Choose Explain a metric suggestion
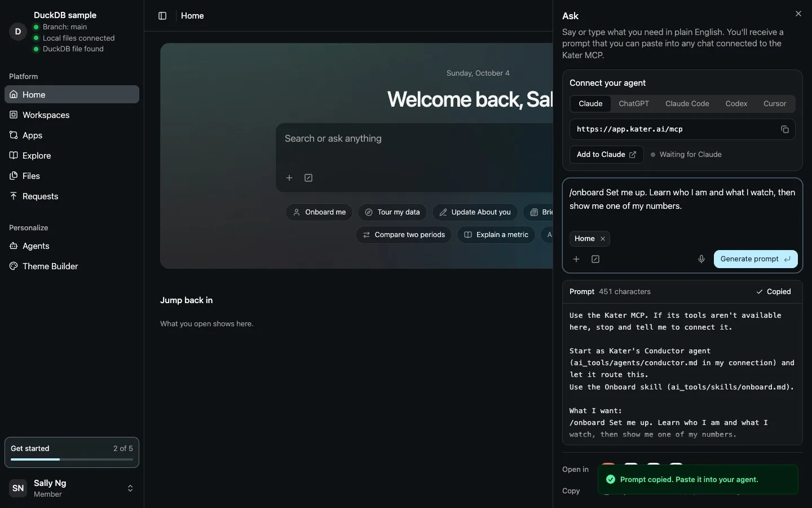This screenshot has height=508, width=812. point(496,235)
